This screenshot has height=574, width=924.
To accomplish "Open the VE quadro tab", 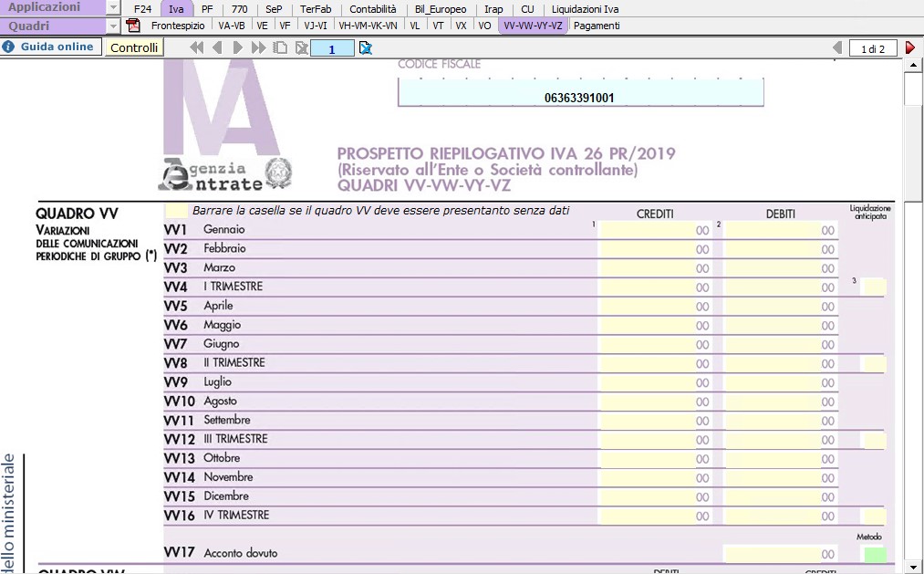I will [262, 26].
